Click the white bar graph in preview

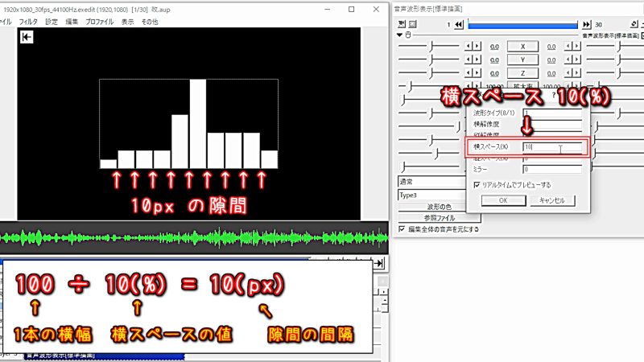pos(188,124)
